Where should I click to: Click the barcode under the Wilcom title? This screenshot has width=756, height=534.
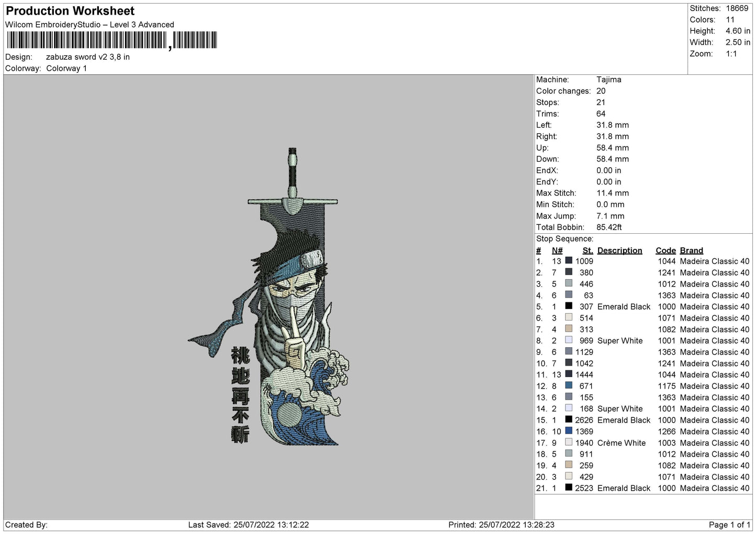click(x=111, y=40)
